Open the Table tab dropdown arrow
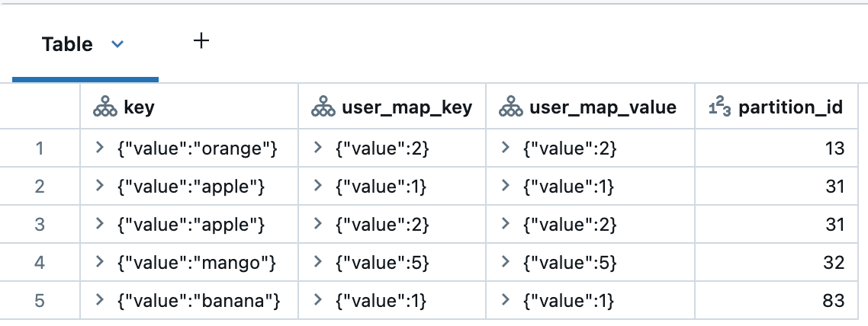Viewport: 868px width, 326px height. click(x=117, y=44)
